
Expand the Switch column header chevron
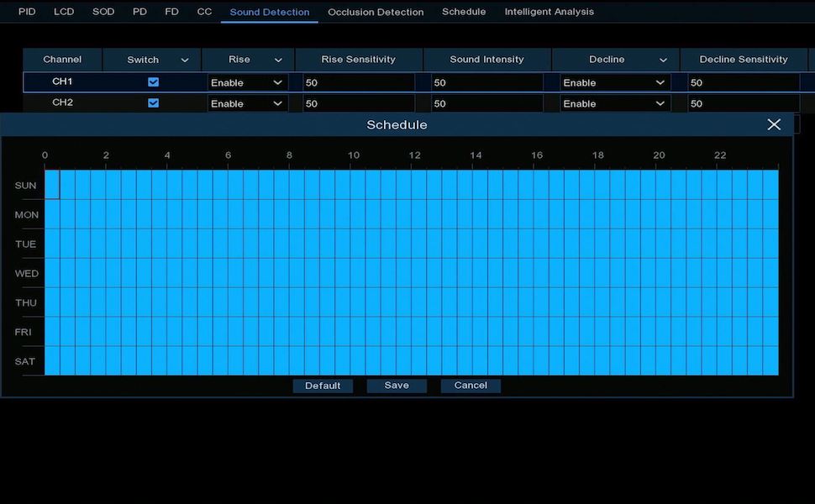tap(185, 60)
